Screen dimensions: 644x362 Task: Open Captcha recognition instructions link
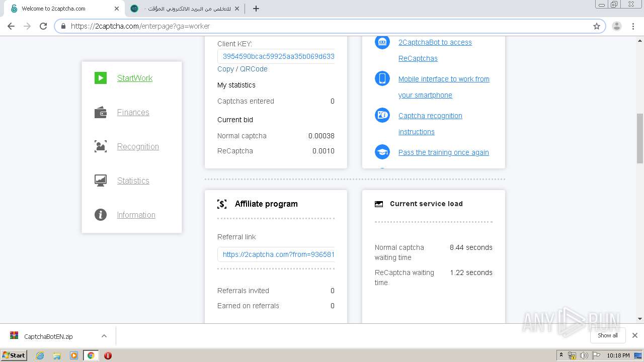tap(430, 124)
